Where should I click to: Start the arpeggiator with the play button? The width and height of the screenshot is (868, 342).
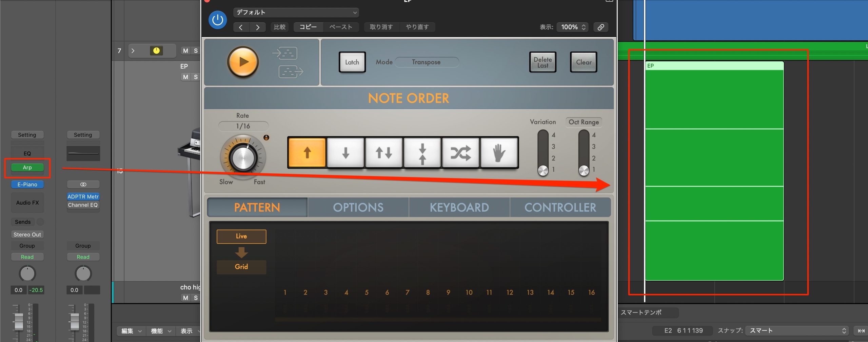click(x=243, y=62)
